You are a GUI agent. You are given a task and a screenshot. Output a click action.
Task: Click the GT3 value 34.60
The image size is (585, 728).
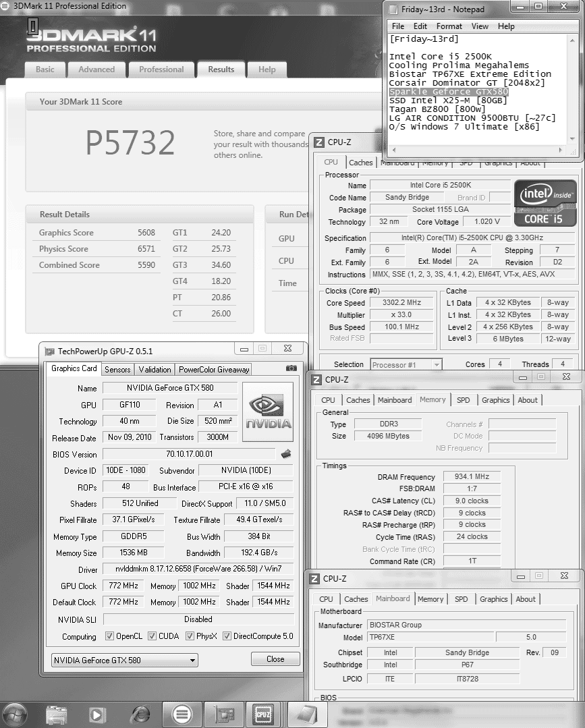point(221,265)
